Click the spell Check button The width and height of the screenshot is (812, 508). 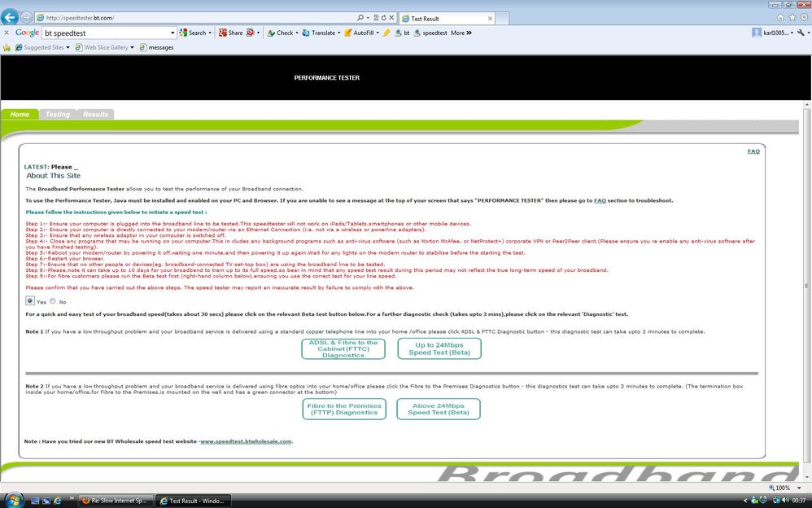(280, 33)
